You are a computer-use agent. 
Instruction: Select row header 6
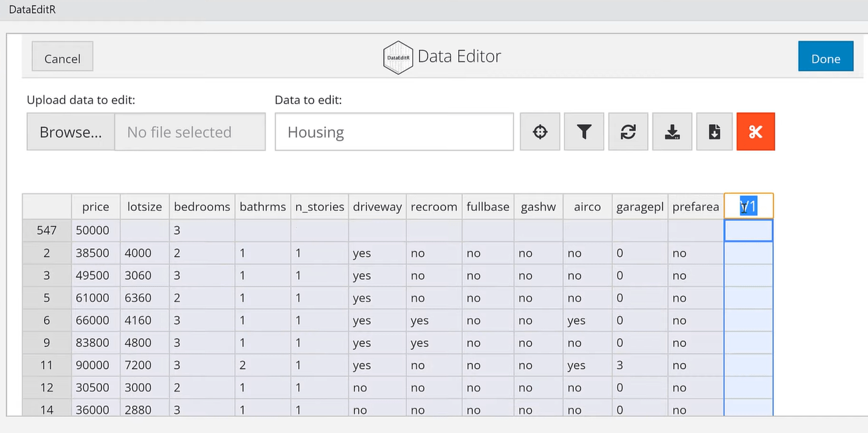pyautogui.click(x=47, y=320)
